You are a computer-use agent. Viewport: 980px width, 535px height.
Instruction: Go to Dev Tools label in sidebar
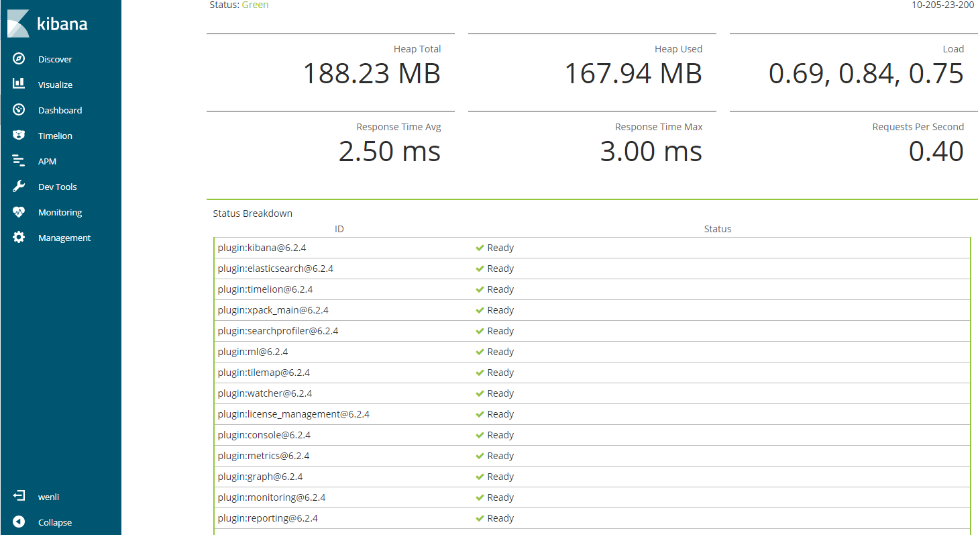(x=58, y=187)
